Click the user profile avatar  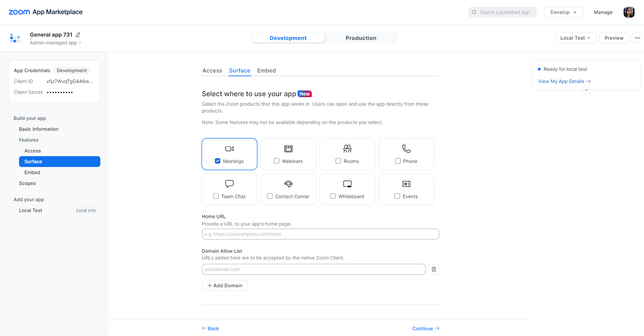[629, 12]
